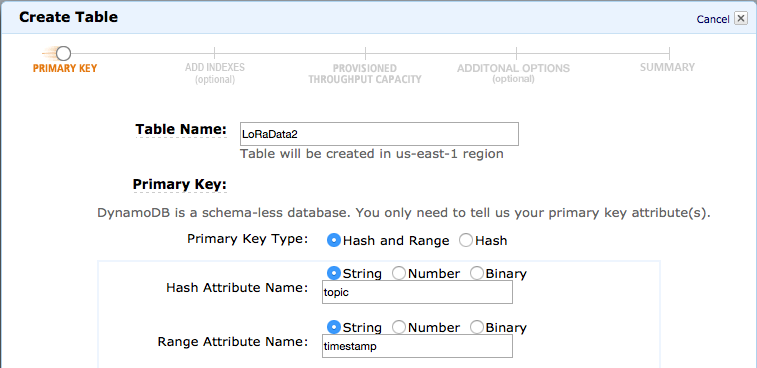Click the 'Hash Attribute Name:' label
The width and height of the screenshot is (757, 368).
tap(237, 288)
